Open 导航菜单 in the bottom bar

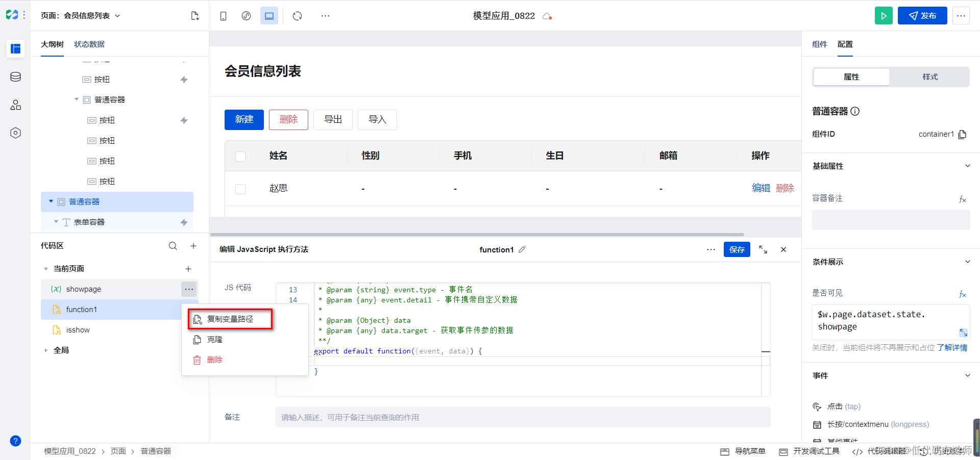743,451
